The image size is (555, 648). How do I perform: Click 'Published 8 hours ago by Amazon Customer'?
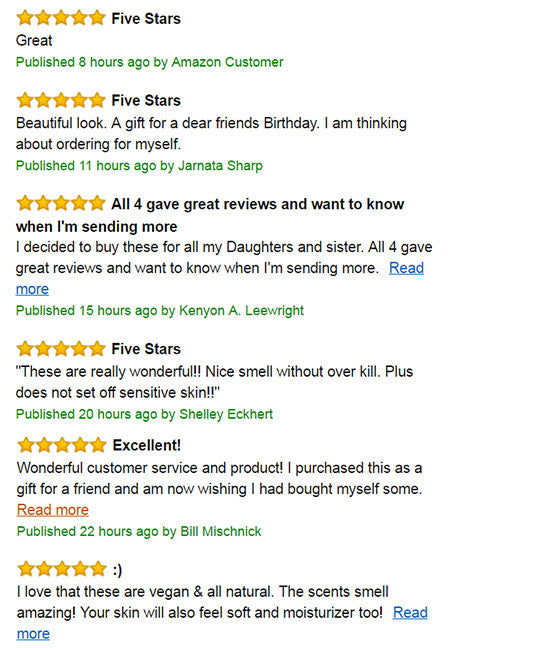pyautogui.click(x=150, y=62)
